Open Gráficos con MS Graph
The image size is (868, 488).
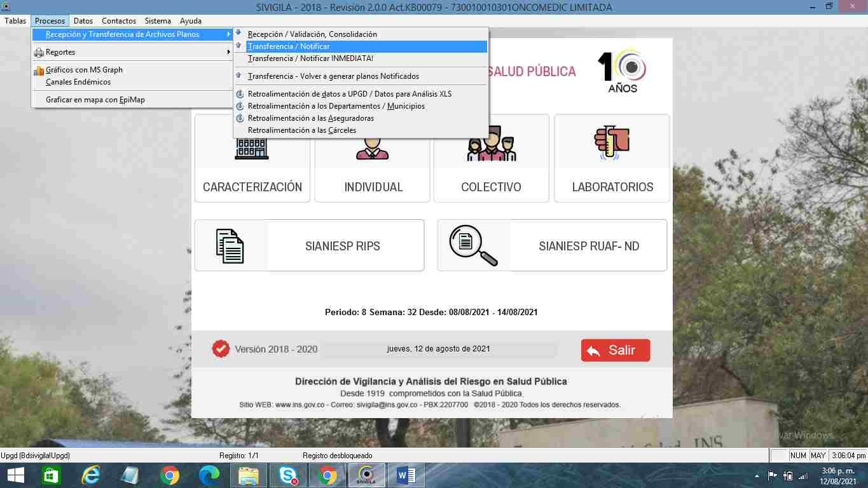pos(84,70)
